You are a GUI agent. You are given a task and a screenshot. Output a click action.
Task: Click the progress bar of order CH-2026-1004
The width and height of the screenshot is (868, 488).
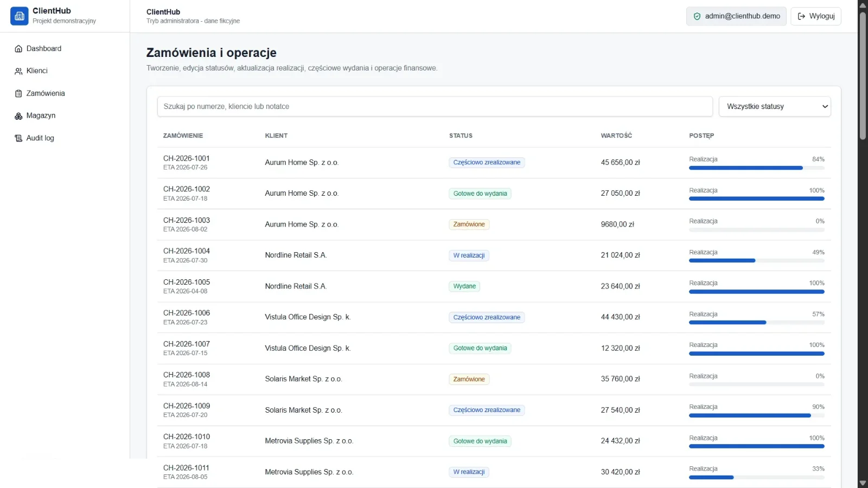(x=757, y=261)
